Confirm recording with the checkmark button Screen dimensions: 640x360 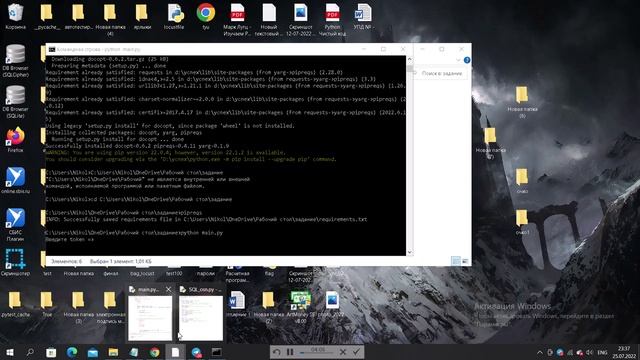pyautogui.click(x=356, y=351)
